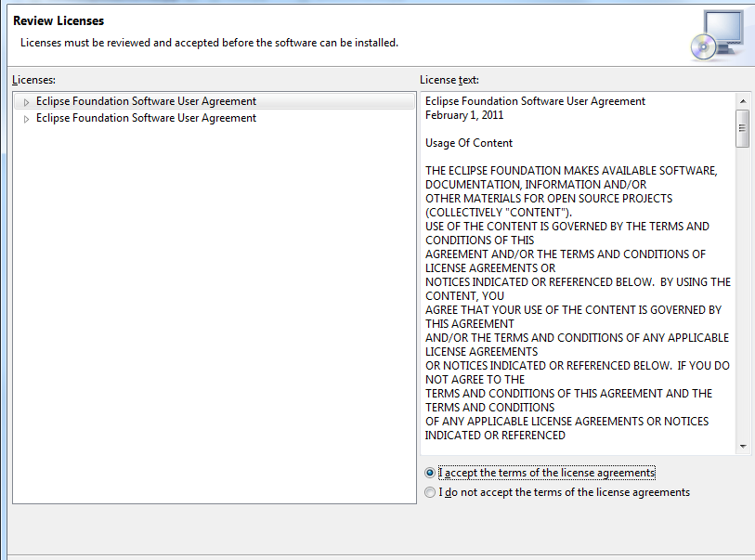Click the scrollbar track below the thumb
This screenshot has height=560, width=755.
pyautogui.click(x=742, y=297)
